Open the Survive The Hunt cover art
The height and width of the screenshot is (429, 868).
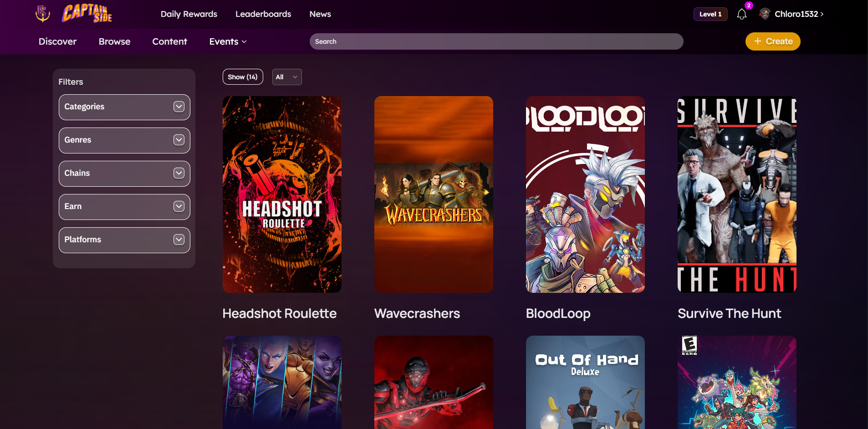(737, 194)
